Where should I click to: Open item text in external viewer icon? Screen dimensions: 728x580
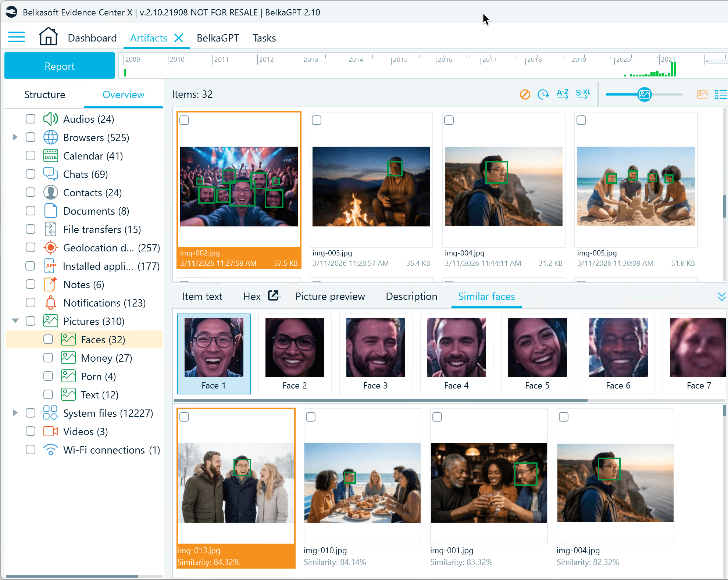[274, 296]
